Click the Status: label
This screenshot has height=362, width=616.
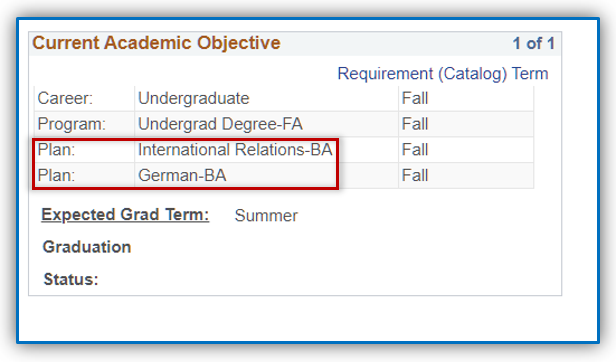tap(71, 279)
